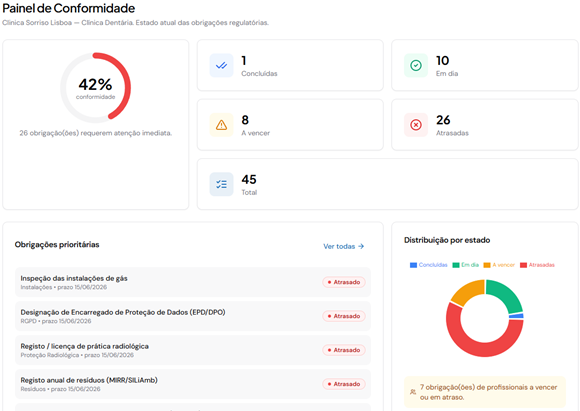
Task: Click the arrow beside Ver todas
Action: click(x=361, y=246)
